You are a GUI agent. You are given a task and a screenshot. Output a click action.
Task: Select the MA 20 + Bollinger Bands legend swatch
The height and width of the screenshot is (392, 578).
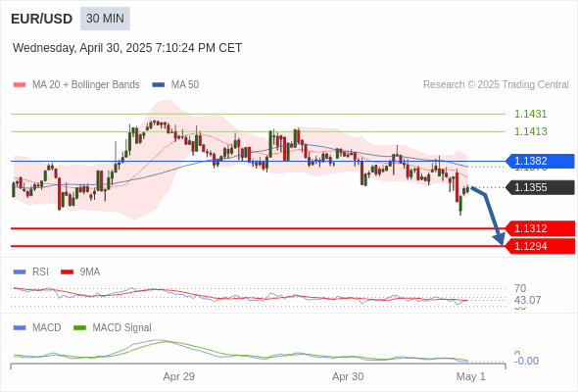[20, 85]
